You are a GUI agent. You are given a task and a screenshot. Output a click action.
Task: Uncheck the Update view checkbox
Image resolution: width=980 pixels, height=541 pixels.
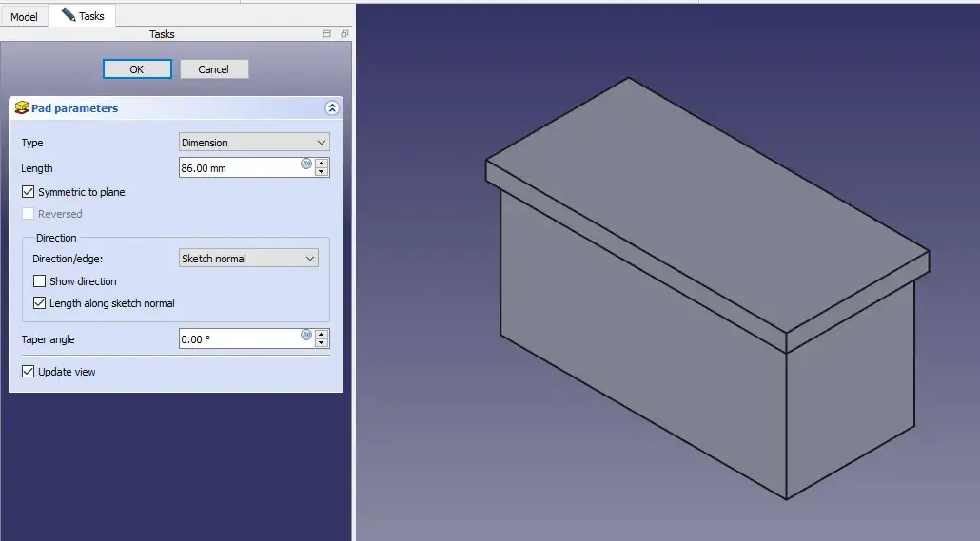pyautogui.click(x=29, y=371)
